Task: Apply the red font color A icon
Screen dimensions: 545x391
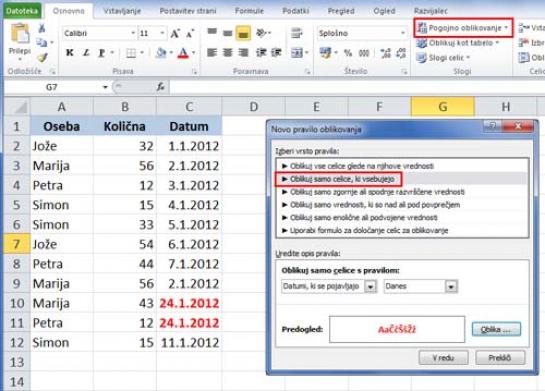Action: point(183,53)
